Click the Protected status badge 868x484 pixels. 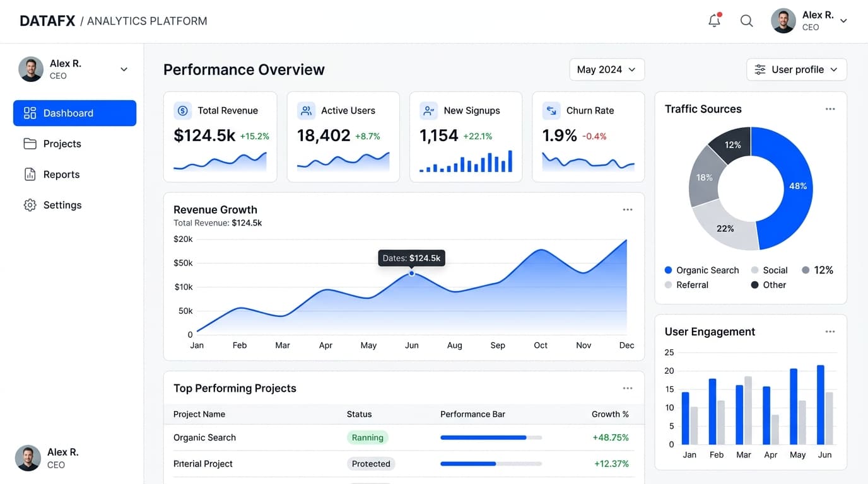click(x=371, y=464)
